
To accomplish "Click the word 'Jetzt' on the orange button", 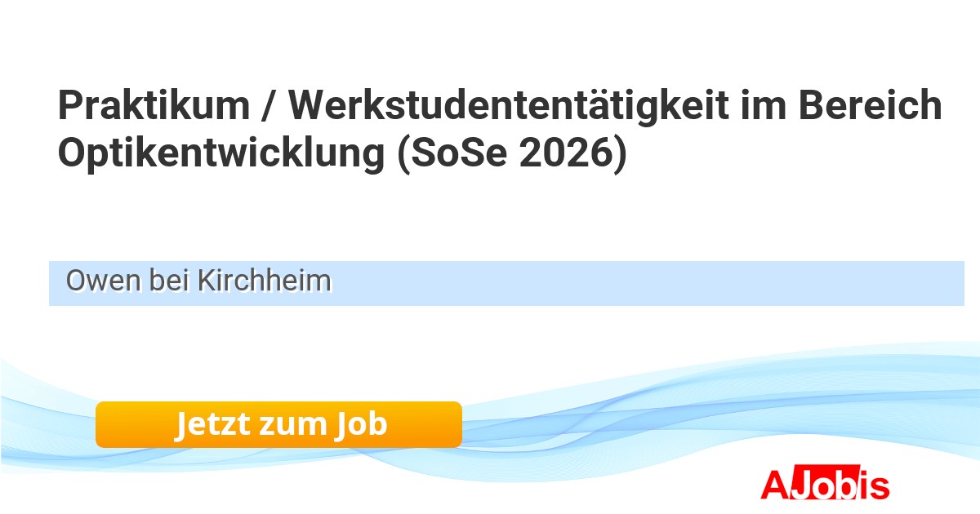I will click(209, 424).
